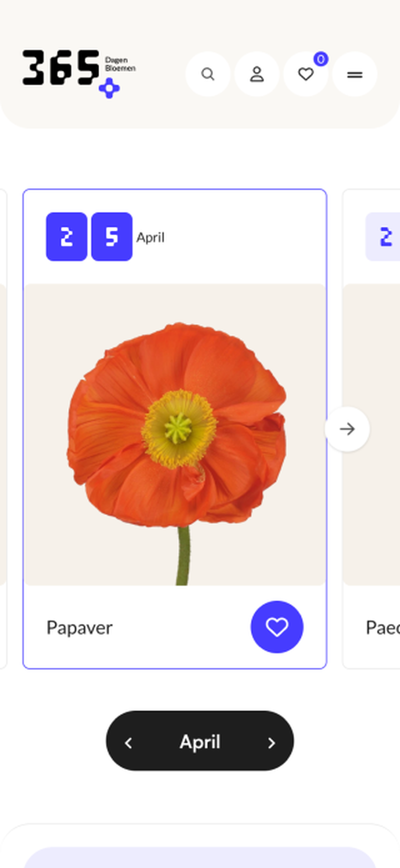
Task: Click the April month selector label
Action: [x=200, y=742]
